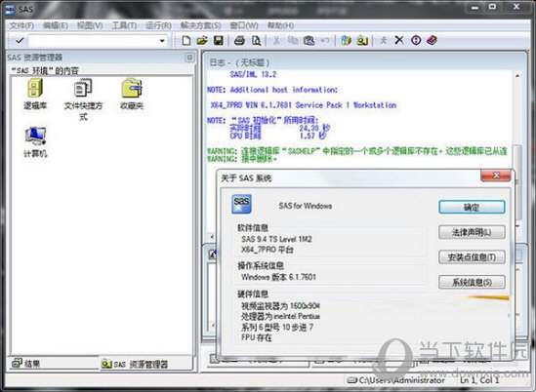Open the command box dropdown arrow
This screenshot has height=392, width=536.
pos(162,41)
